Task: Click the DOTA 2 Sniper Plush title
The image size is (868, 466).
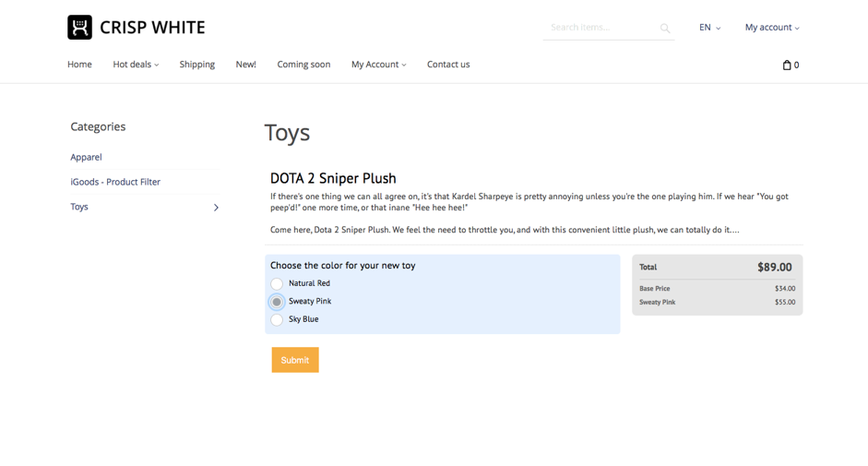Action: coord(333,178)
